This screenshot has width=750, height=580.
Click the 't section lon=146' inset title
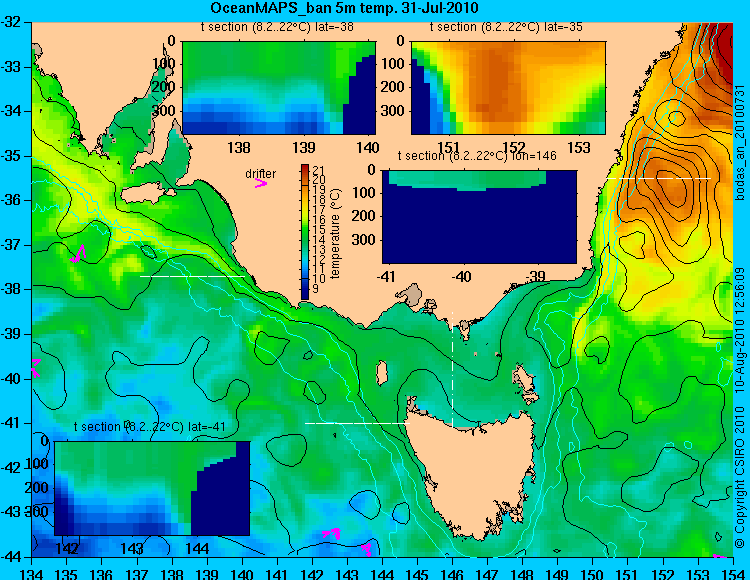[x=477, y=156]
